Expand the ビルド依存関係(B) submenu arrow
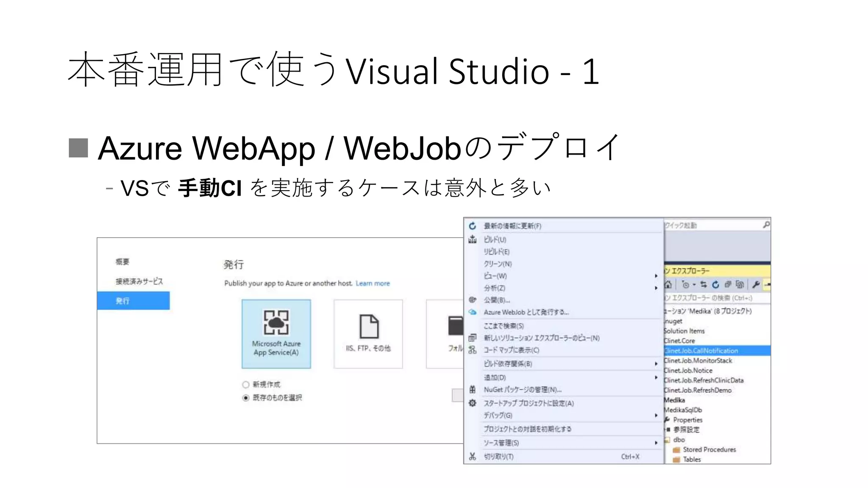Viewport: 868px width, 488px height. pyautogui.click(x=656, y=364)
